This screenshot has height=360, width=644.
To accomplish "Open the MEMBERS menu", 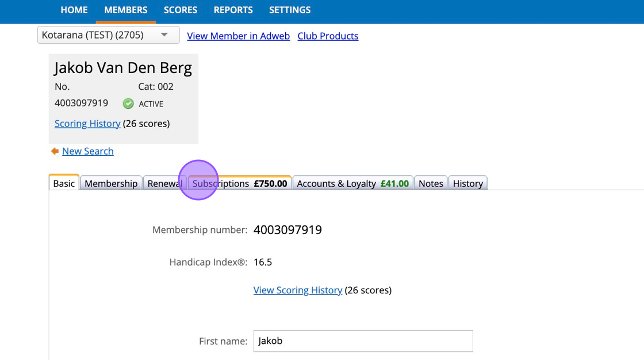I will (126, 10).
